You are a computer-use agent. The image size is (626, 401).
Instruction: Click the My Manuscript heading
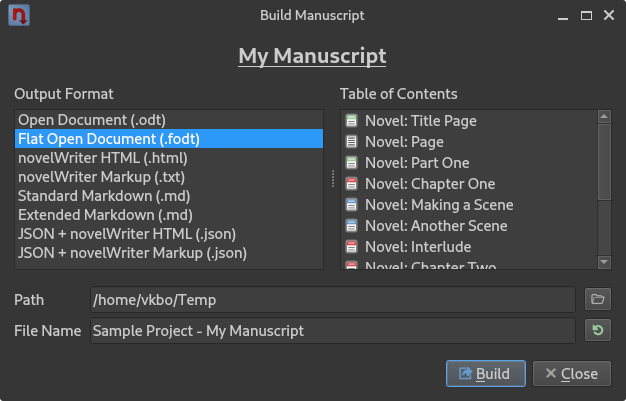coord(312,56)
